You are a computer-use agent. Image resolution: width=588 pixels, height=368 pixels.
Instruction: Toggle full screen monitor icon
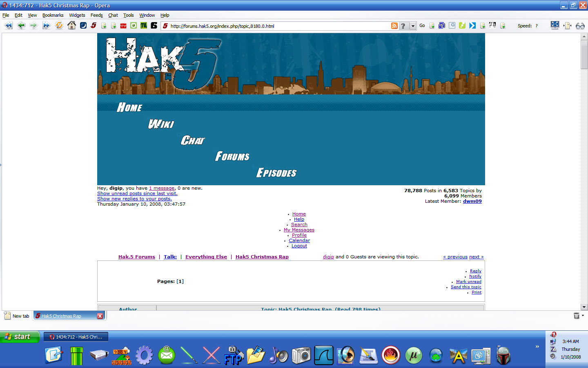point(555,25)
